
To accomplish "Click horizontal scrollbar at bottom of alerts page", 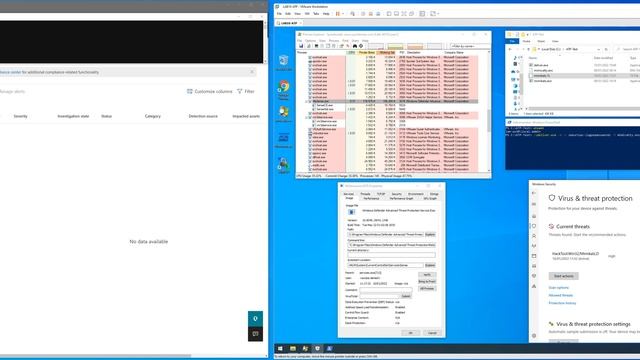I will coord(96,356).
